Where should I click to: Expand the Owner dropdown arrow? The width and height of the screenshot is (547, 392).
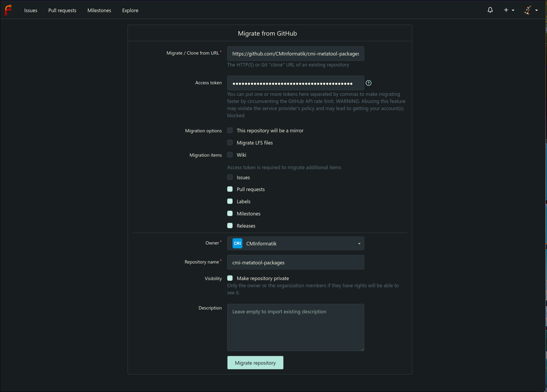click(x=359, y=244)
